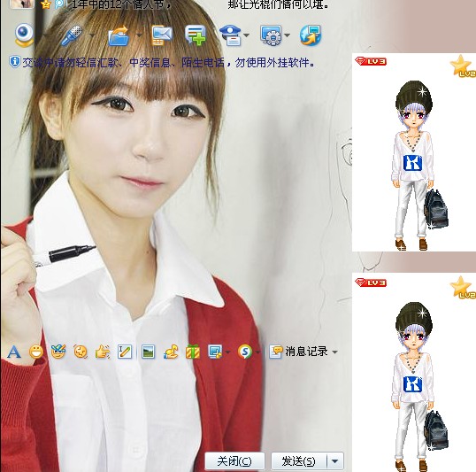Click the 关闭(C) button

pos(234,461)
